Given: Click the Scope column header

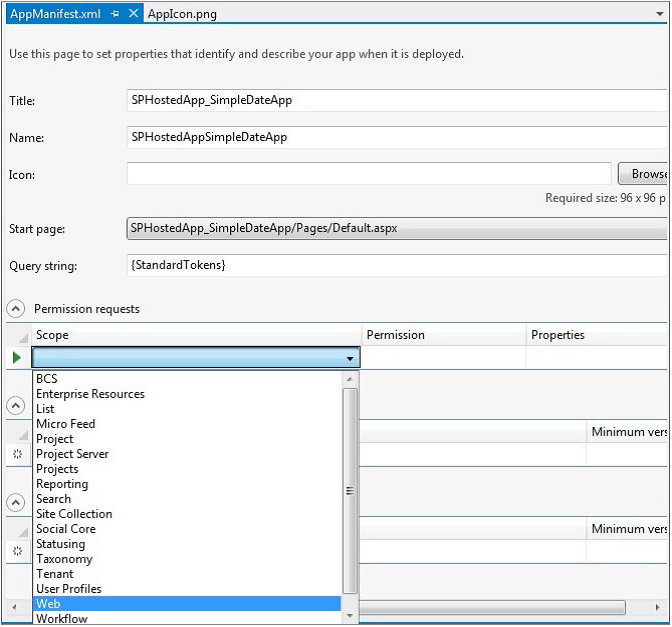Looking at the screenshot, I should pyautogui.click(x=196, y=335).
